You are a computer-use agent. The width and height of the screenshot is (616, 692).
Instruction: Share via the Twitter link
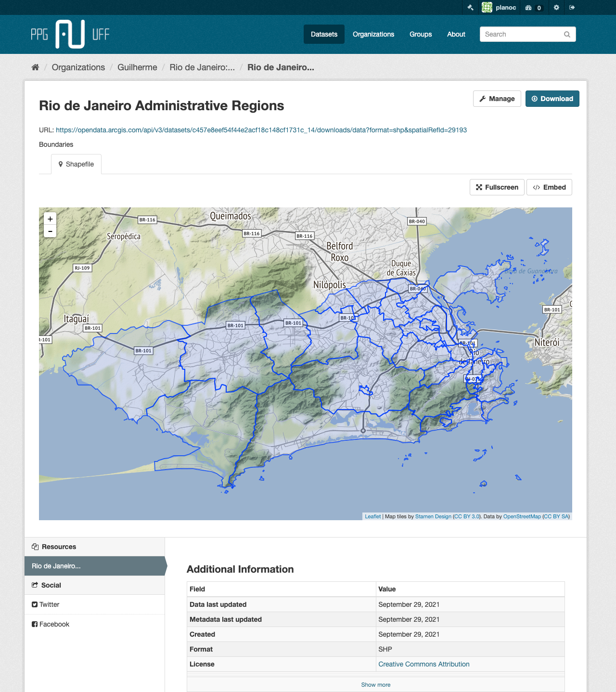coord(49,604)
